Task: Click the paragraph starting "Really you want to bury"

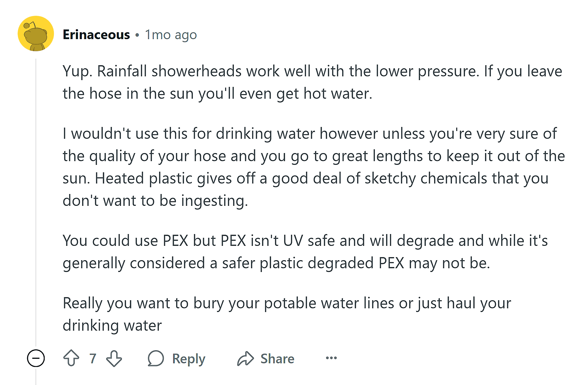Action: pos(286,314)
